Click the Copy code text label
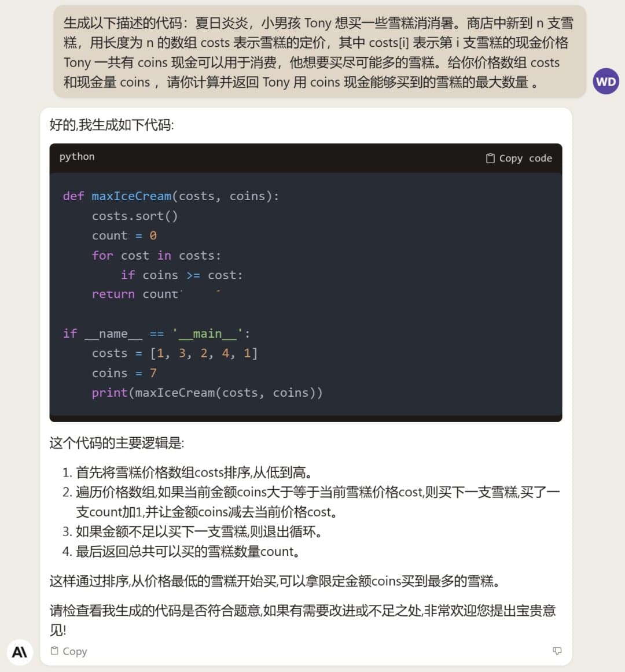625x672 pixels. coord(525,158)
